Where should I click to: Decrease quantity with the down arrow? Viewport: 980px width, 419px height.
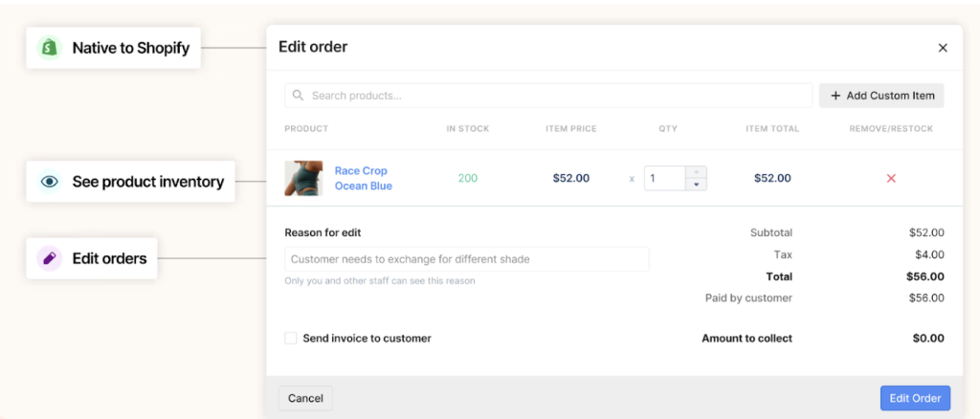coord(696,184)
